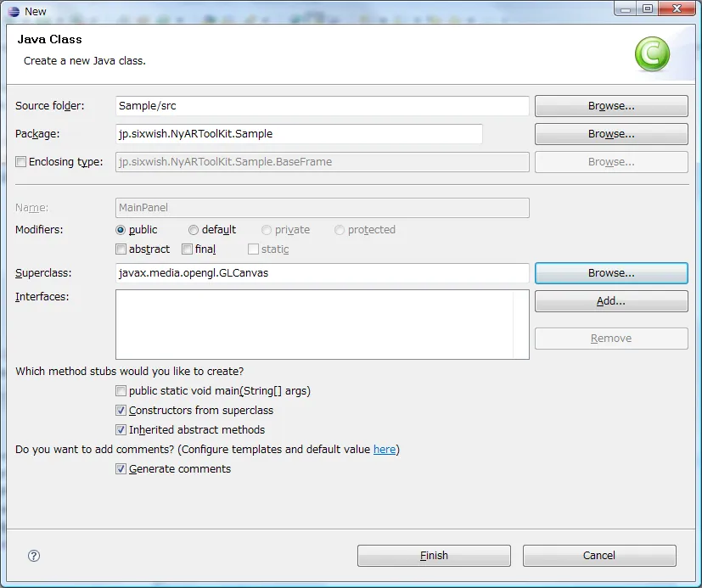Browse for the Source folder

[x=611, y=106]
